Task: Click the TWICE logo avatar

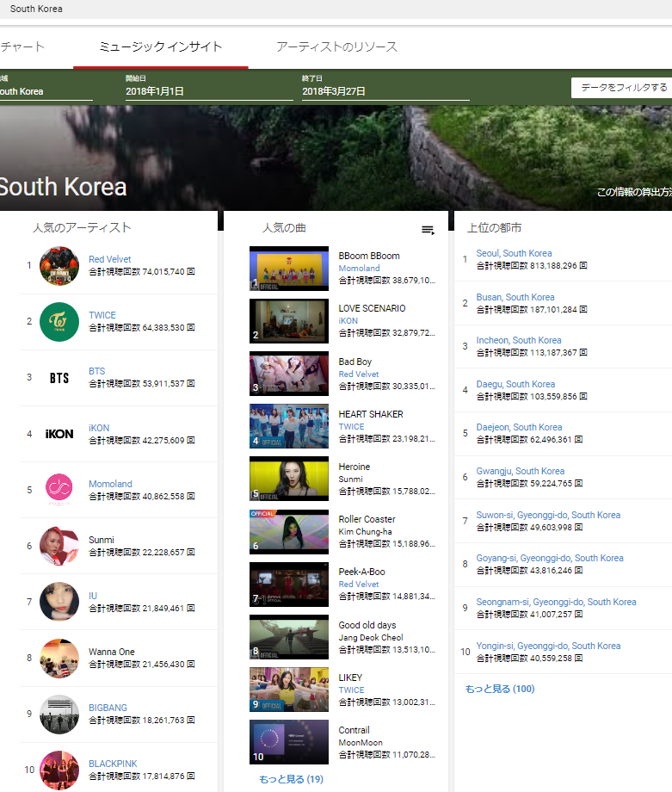Action: 59,322
